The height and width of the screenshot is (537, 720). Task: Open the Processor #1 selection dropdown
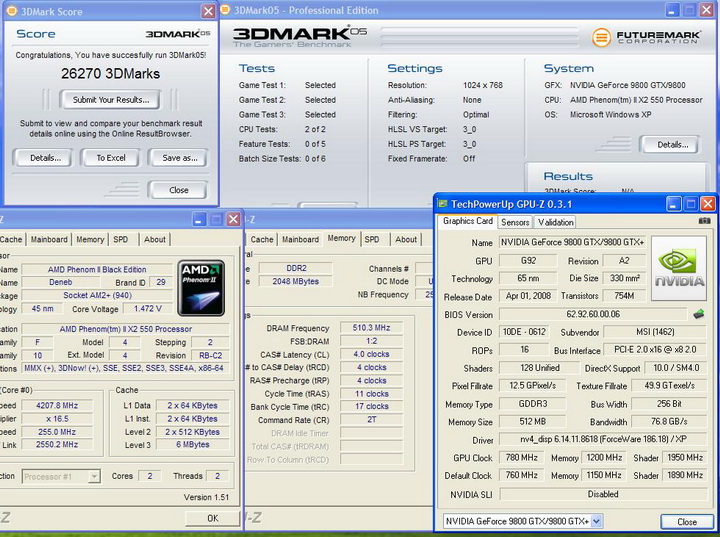[94, 476]
